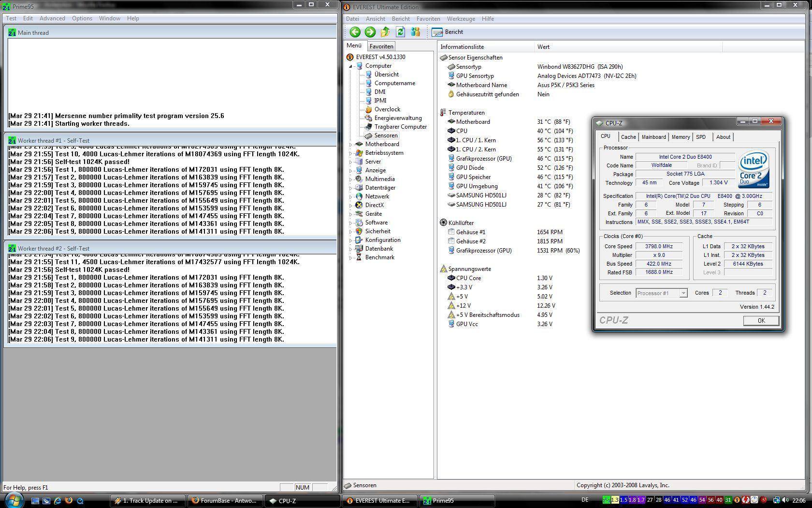This screenshot has height=508, width=812.
Task: Click OK in the CPU-Z window
Action: (x=761, y=321)
